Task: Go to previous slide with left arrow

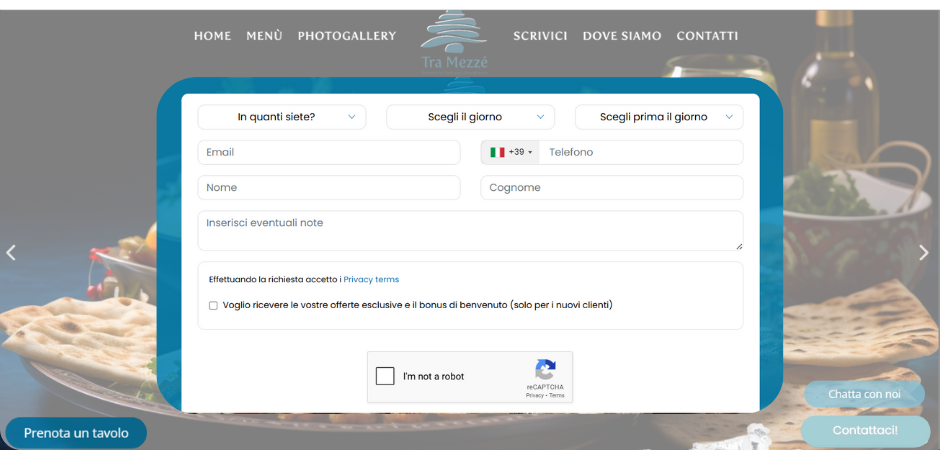Action: [11, 252]
